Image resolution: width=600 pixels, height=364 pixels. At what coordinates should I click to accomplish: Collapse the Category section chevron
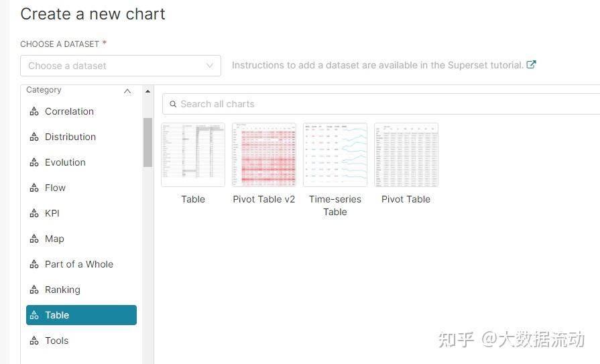click(127, 91)
